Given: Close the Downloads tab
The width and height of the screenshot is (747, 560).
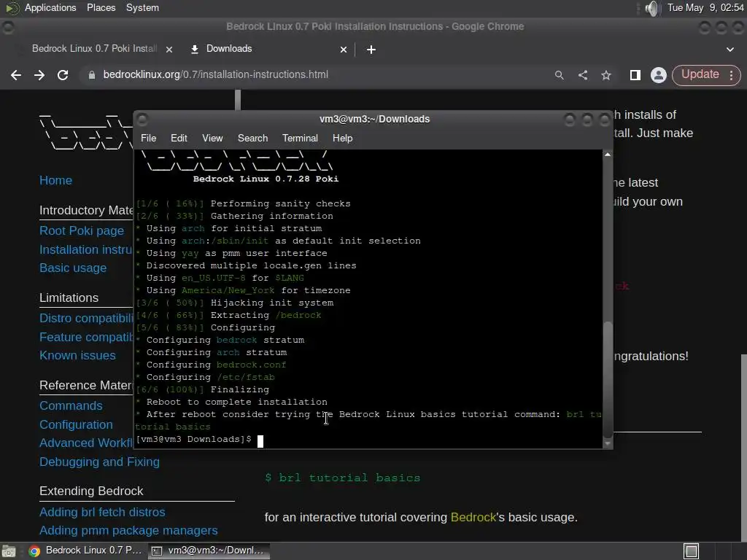Looking at the screenshot, I should [344, 50].
